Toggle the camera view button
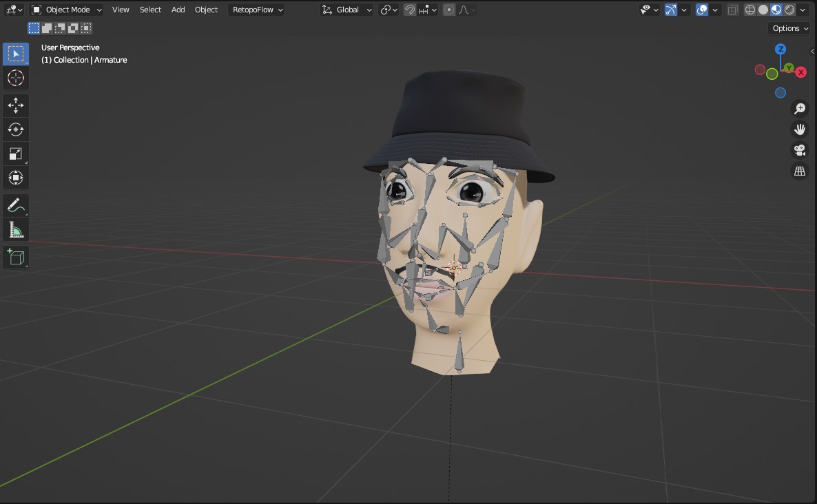 (x=799, y=150)
